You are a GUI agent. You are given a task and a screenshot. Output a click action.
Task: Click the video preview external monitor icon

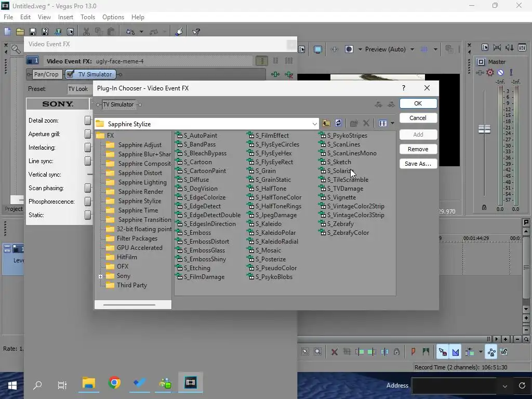318,49
